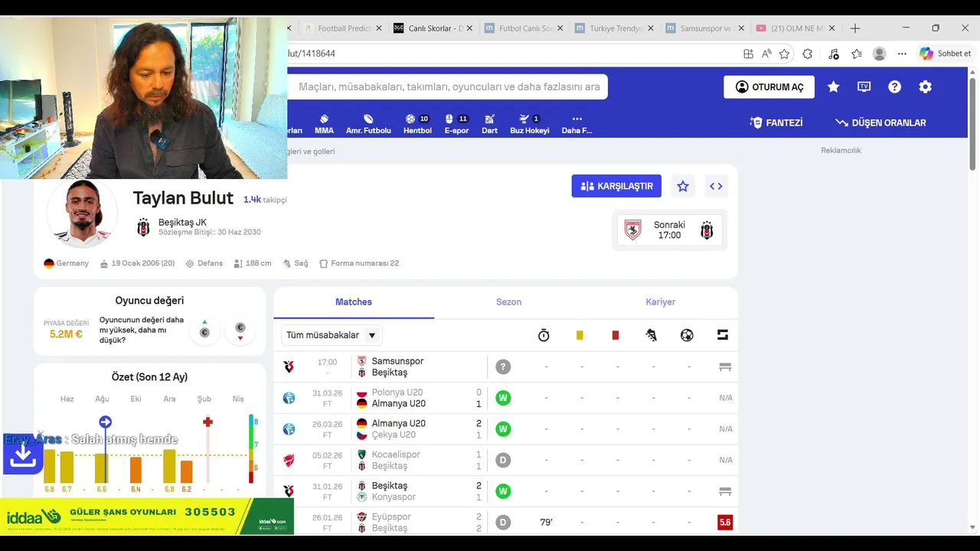Viewport: 980px width, 551px height.
Task: Open Buz Hokeyi sport category
Action: 530,124
